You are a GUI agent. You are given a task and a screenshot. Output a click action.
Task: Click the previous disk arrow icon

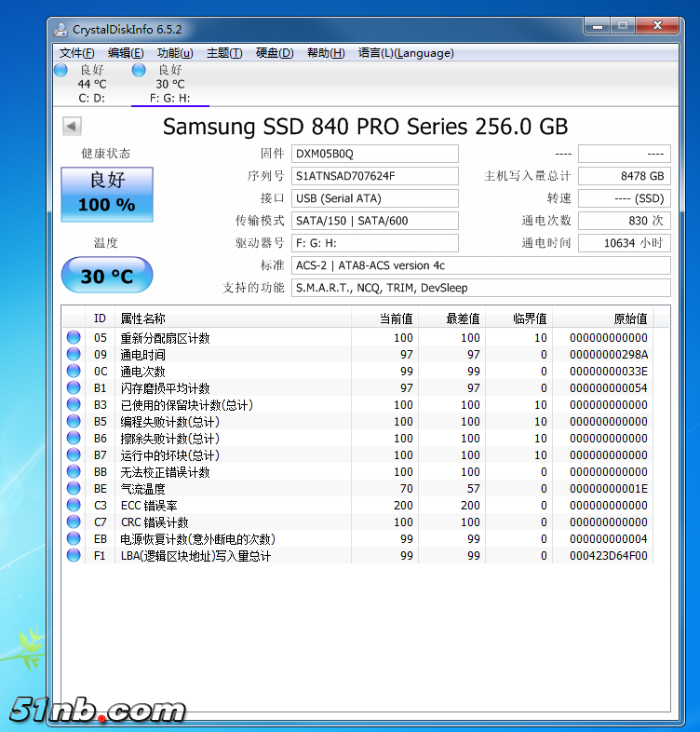coord(72,126)
